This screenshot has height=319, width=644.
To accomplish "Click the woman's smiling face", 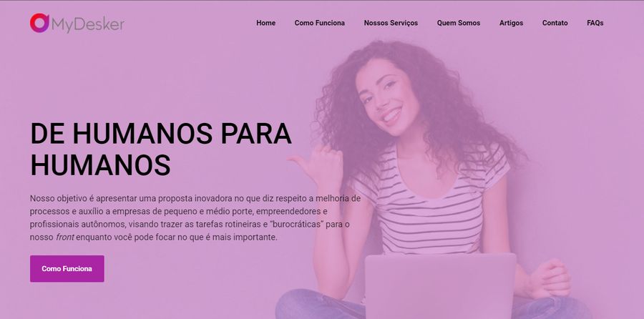I will (x=386, y=98).
